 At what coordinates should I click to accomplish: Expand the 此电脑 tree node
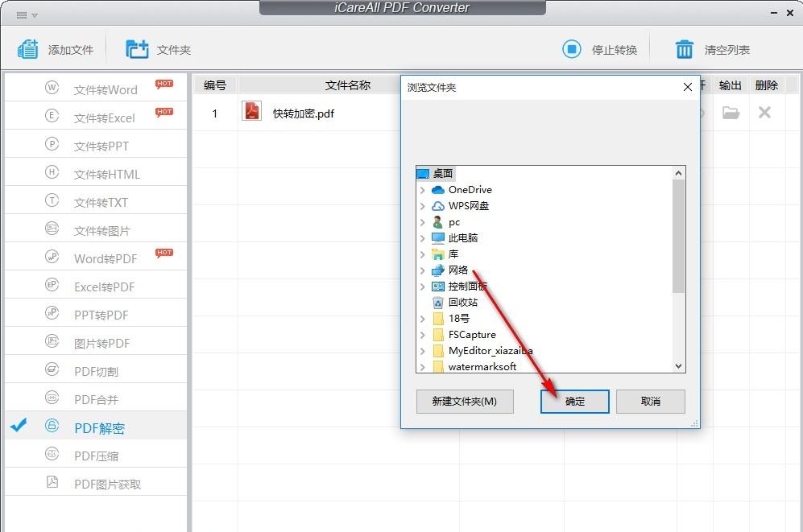(423, 238)
